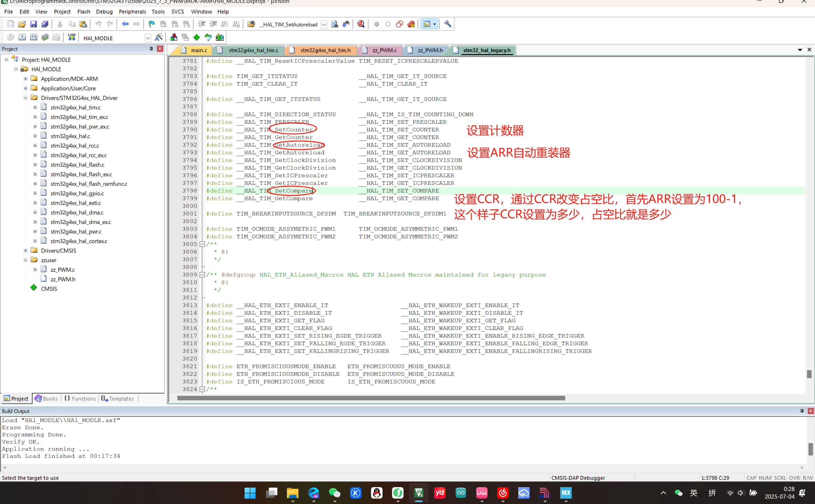The width and height of the screenshot is (815, 504).
Task: Click the Save All icon
Action: coord(45,24)
